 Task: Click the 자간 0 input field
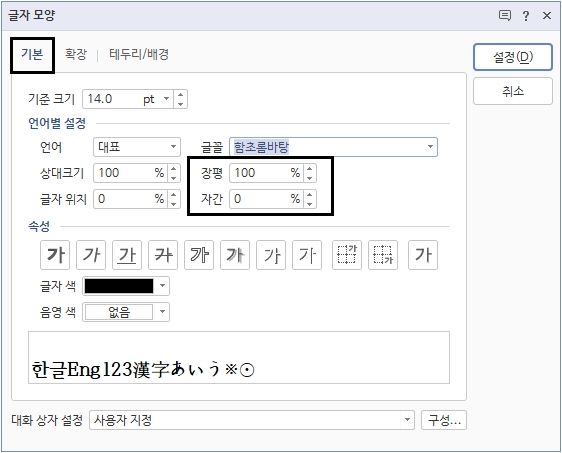(266, 199)
